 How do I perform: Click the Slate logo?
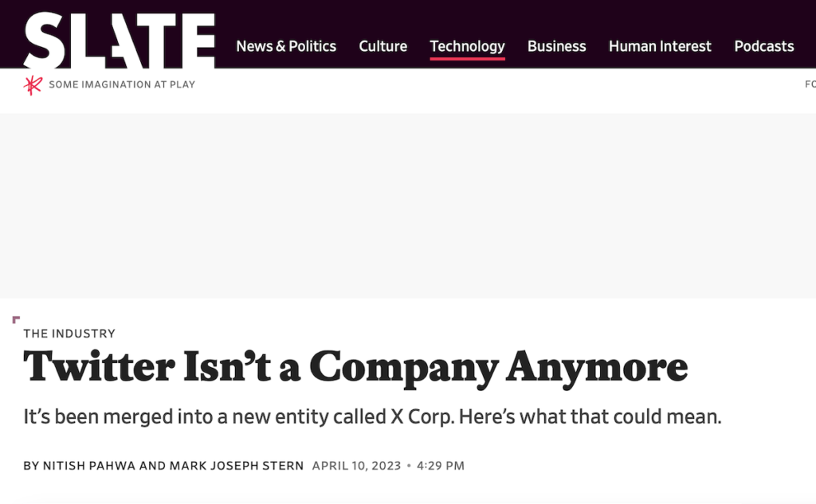click(120, 40)
